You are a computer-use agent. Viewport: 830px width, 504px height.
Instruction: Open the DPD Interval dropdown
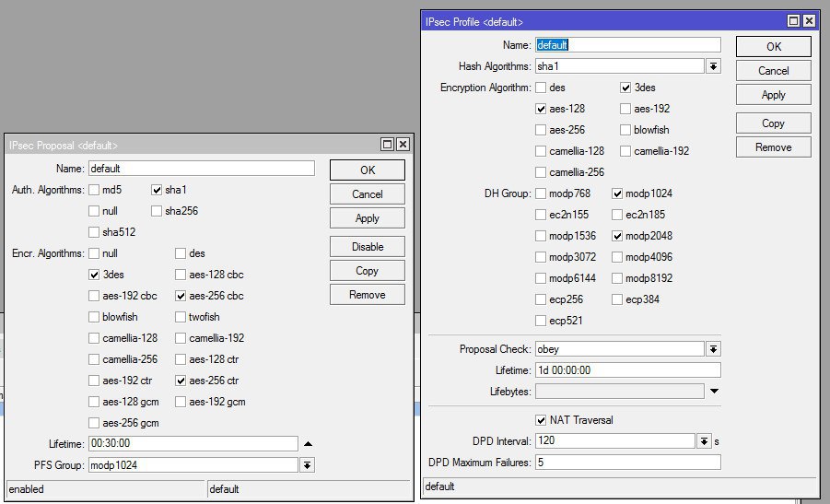pos(704,441)
